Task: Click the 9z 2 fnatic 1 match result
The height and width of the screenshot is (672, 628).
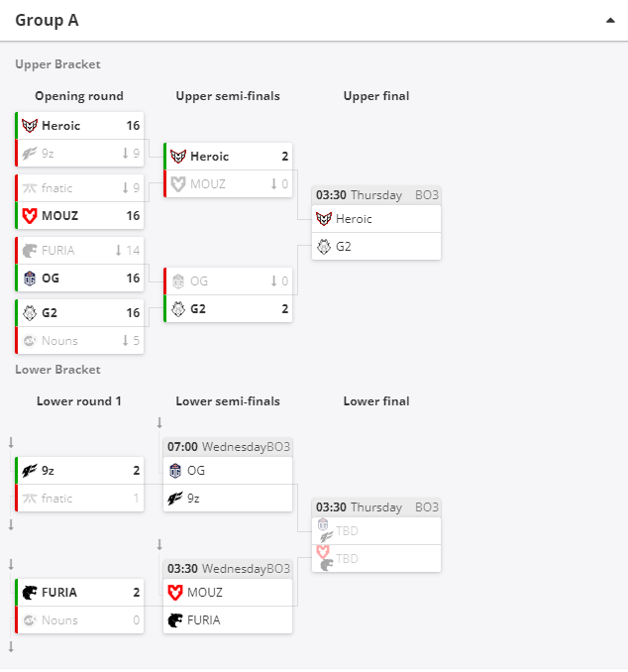Action: click(x=79, y=485)
